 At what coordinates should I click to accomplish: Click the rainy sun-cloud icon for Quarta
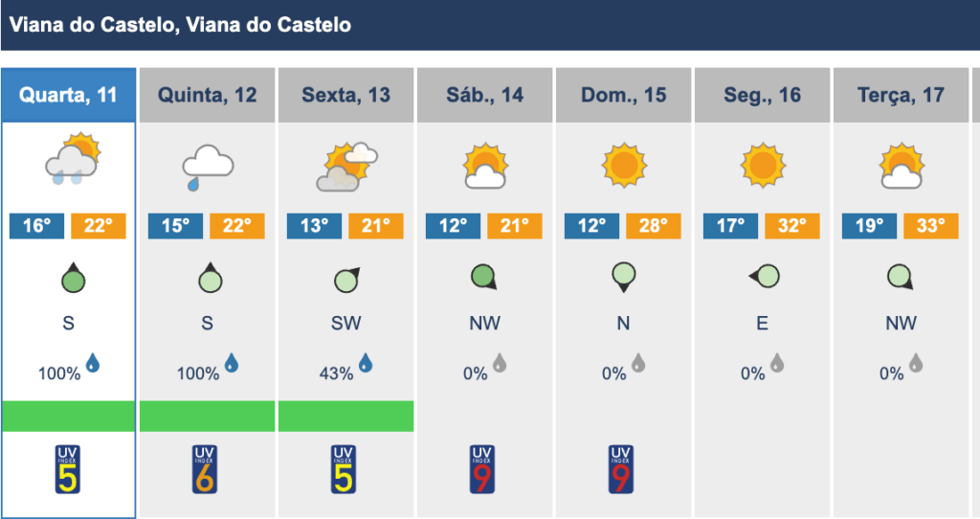click(73, 159)
